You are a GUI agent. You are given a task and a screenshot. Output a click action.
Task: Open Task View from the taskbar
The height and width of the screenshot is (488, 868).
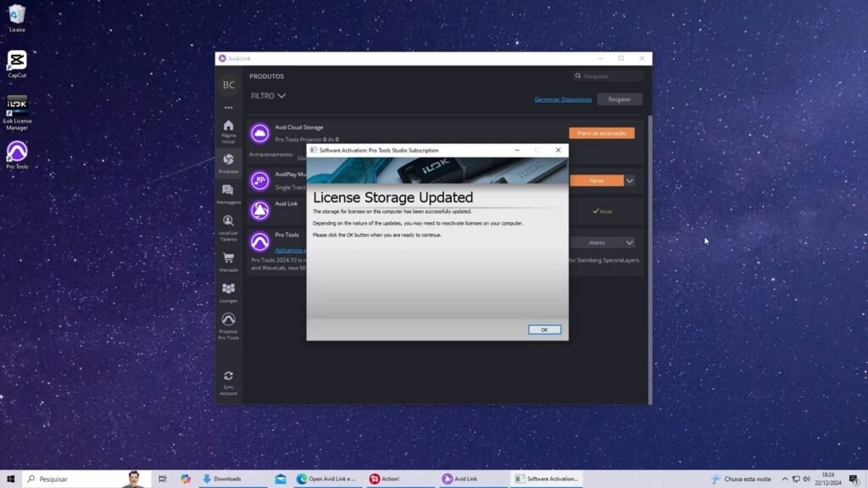click(162, 479)
